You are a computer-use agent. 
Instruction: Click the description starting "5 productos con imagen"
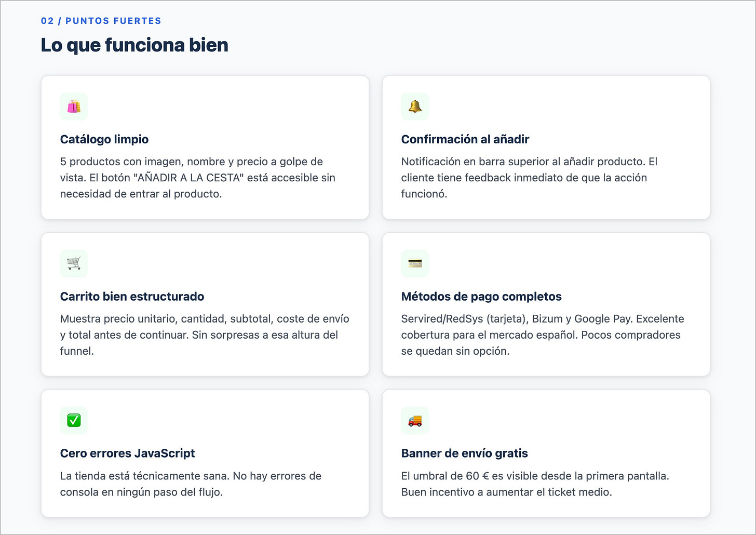pyautogui.click(x=198, y=178)
